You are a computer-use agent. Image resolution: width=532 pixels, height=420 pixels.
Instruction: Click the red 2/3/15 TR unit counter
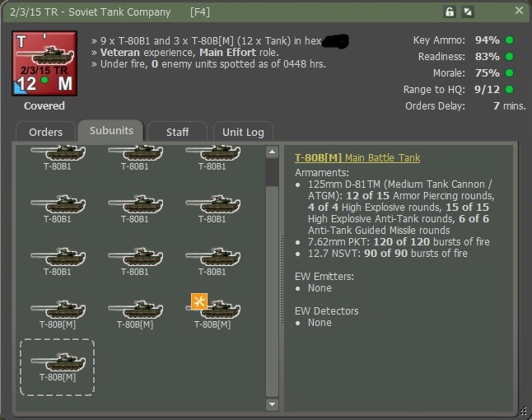point(44,63)
